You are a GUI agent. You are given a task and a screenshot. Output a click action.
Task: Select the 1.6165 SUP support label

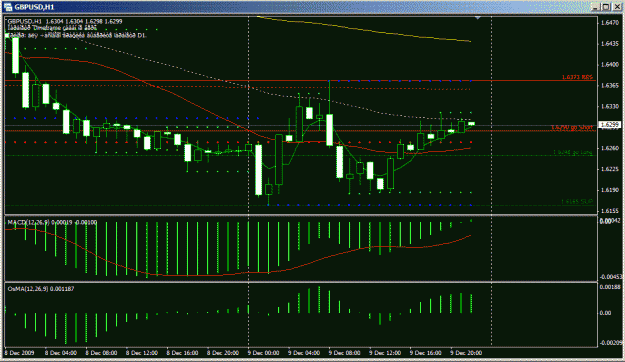[577, 202]
